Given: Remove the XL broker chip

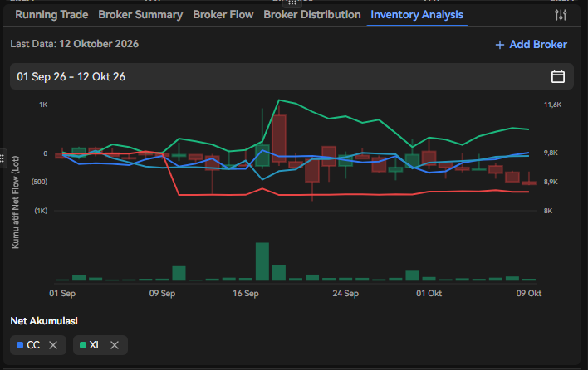Looking at the screenshot, I should [115, 345].
